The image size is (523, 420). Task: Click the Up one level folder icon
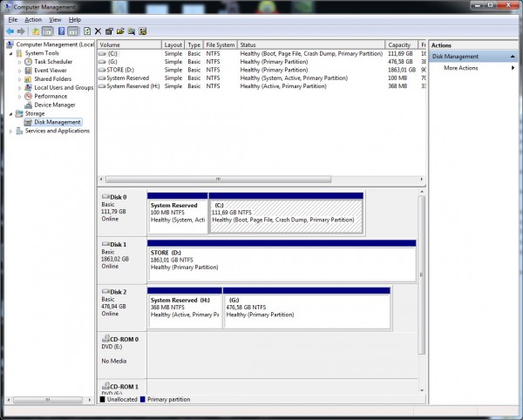[36, 31]
